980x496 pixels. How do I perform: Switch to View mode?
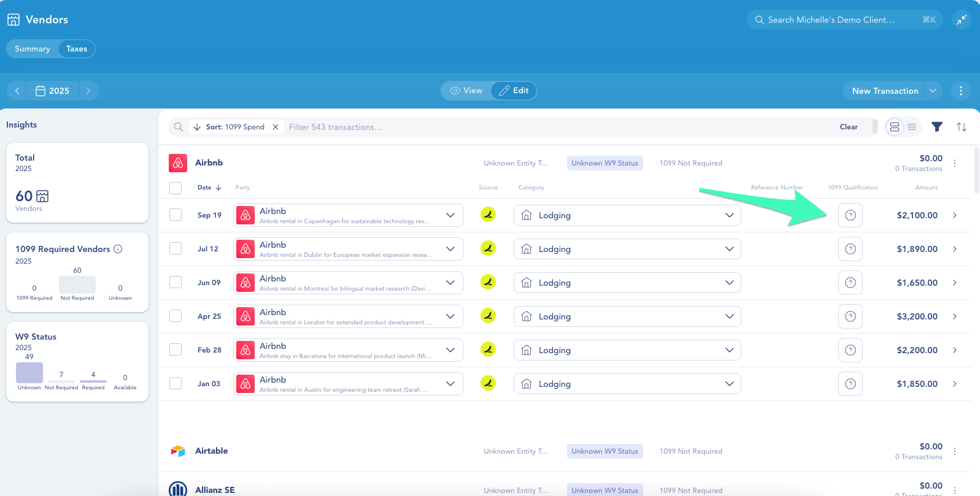pyautogui.click(x=466, y=91)
